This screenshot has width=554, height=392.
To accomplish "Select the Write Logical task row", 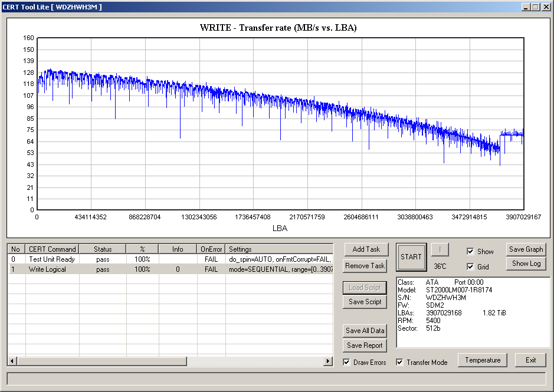I will click(52, 269).
